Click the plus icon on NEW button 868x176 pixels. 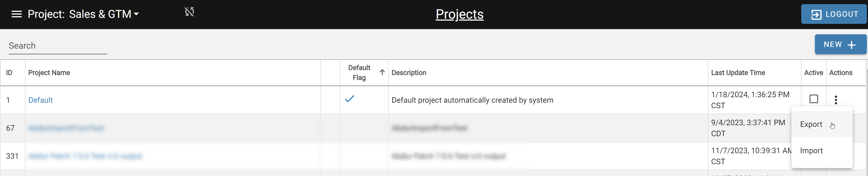point(851,45)
